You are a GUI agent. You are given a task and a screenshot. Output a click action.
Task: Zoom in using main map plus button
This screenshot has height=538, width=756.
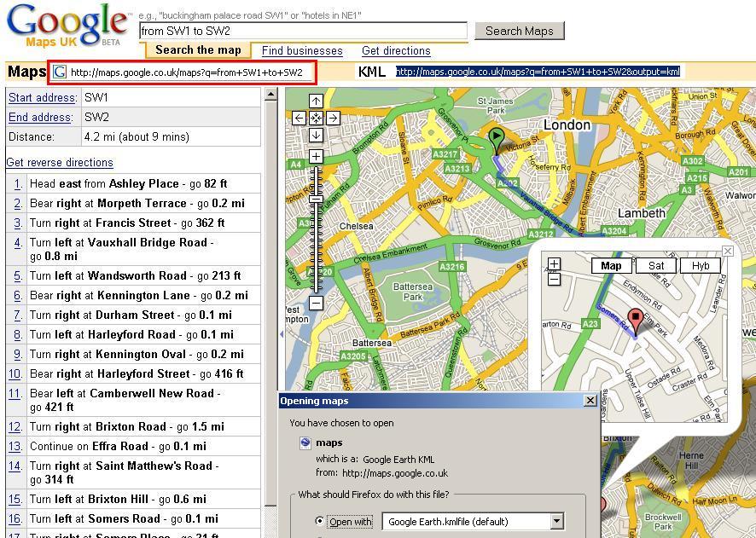(316, 156)
